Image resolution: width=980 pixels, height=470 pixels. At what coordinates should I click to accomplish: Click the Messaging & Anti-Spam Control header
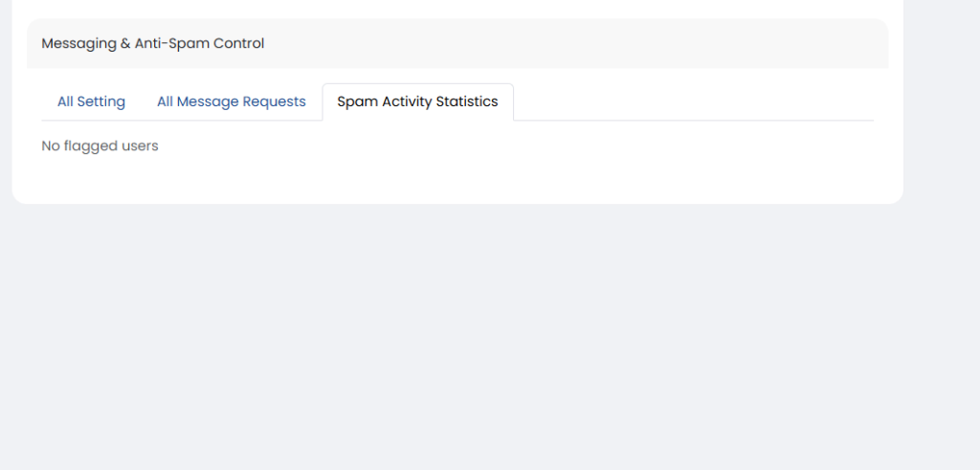pos(153,43)
